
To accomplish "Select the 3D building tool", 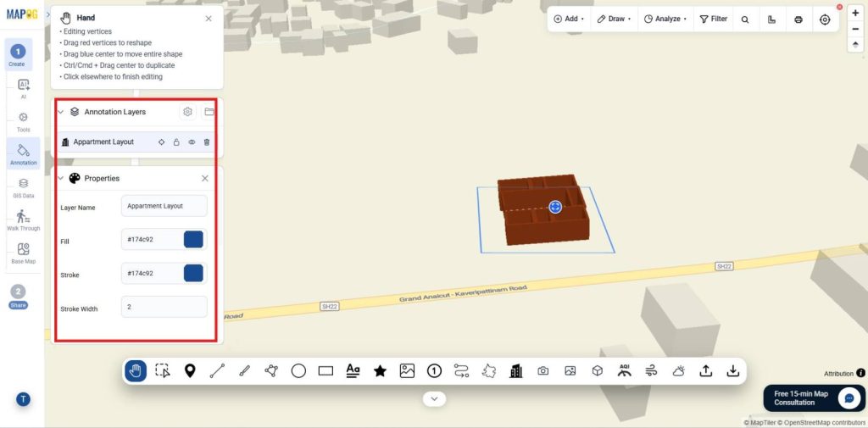I will (x=516, y=371).
